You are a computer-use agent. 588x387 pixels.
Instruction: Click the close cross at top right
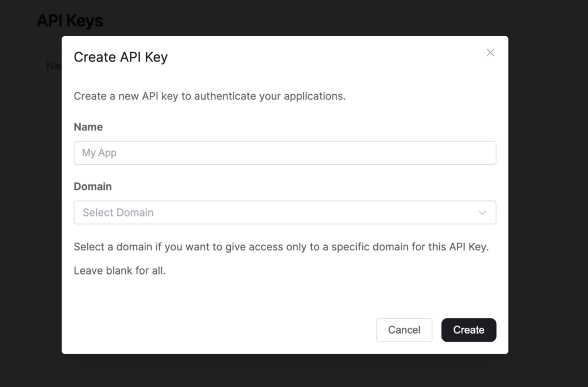pos(490,52)
